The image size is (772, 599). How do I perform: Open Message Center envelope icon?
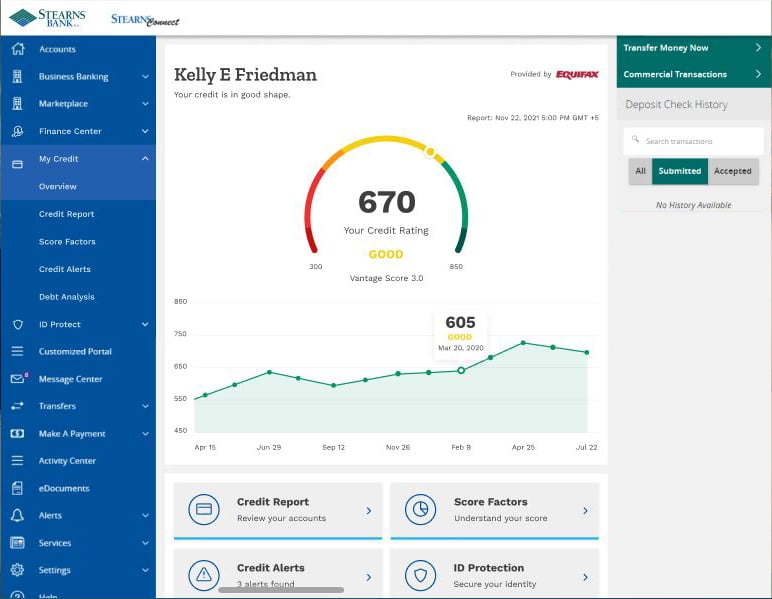click(18, 378)
